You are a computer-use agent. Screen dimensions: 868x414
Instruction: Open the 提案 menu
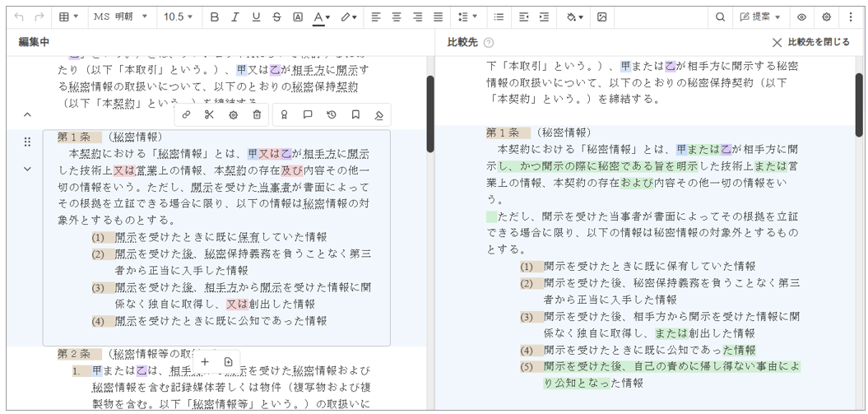760,16
